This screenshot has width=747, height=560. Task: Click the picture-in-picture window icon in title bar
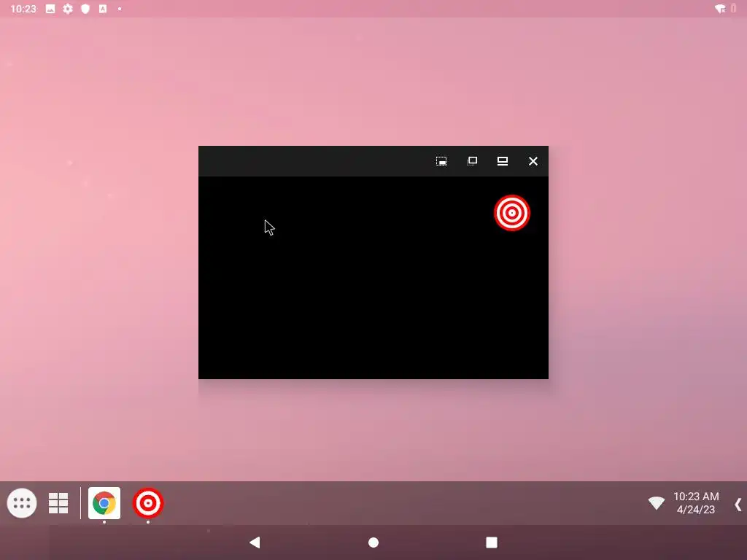click(x=441, y=161)
